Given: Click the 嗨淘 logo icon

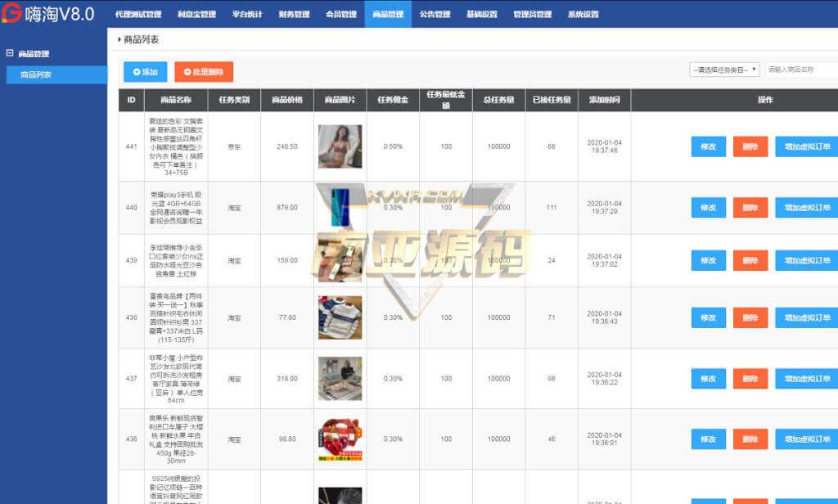Looking at the screenshot, I should tap(12, 14).
